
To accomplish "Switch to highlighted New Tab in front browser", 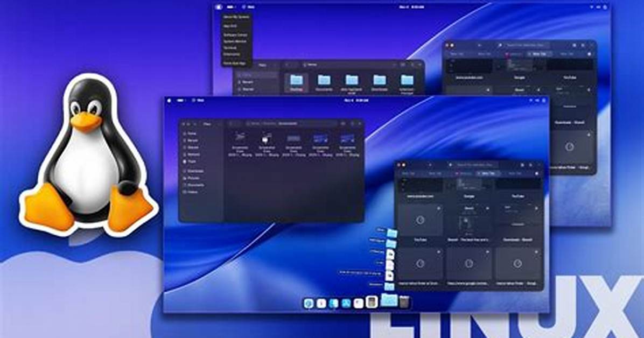I will click(x=488, y=173).
